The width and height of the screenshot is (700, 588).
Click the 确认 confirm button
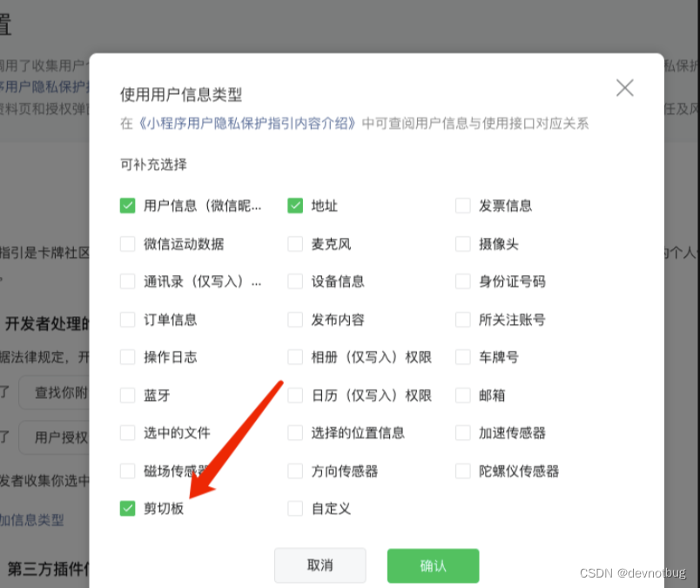433,565
